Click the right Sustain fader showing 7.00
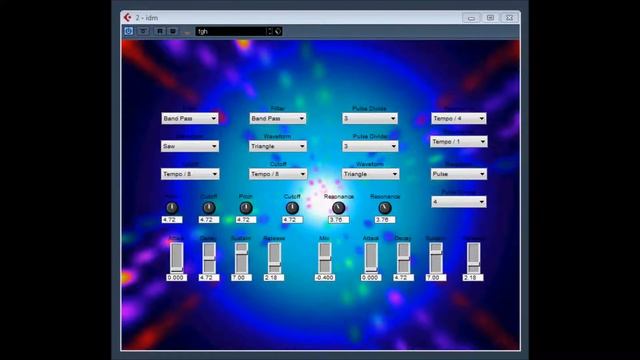 [436, 258]
